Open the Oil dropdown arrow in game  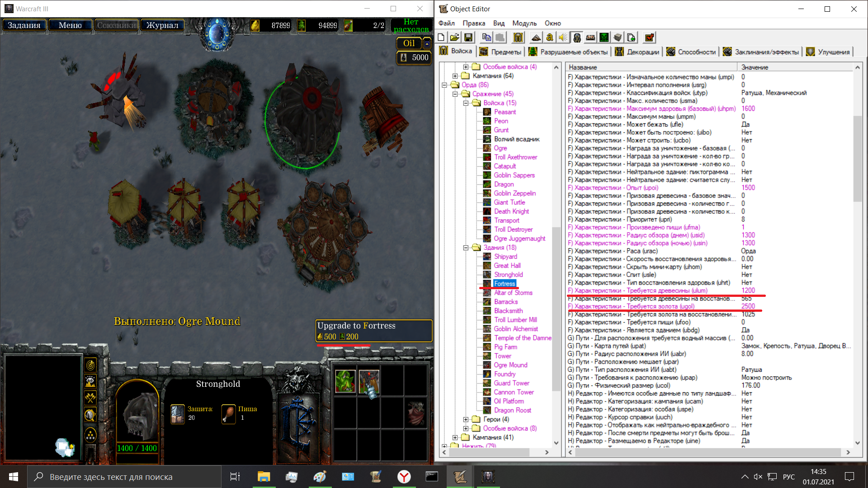(427, 43)
